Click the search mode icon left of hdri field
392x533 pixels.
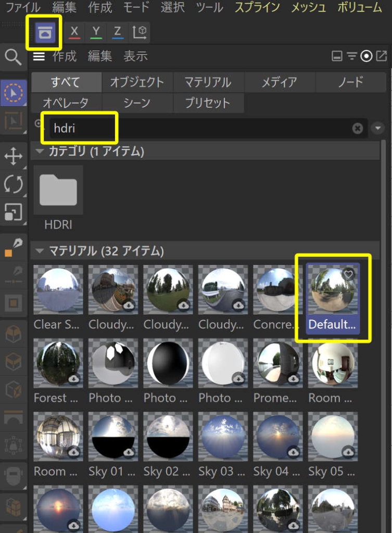click(38, 124)
